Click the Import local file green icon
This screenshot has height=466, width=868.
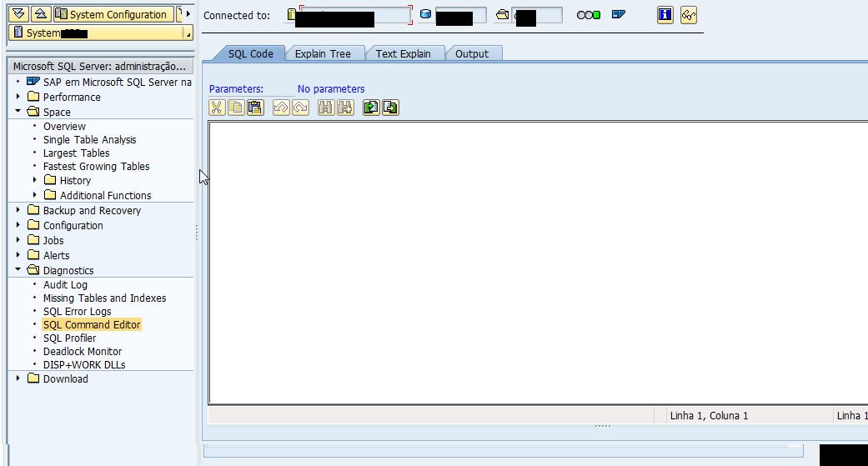point(371,108)
